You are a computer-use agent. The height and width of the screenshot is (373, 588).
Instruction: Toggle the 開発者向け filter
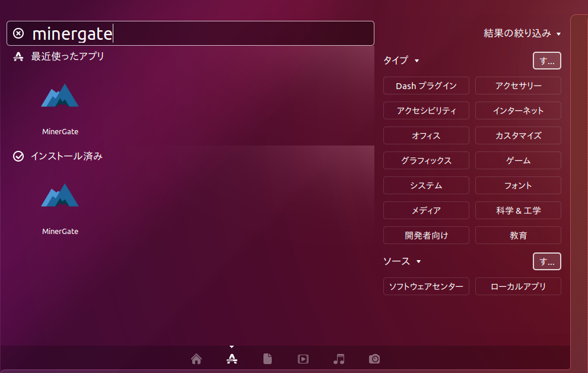coord(426,235)
